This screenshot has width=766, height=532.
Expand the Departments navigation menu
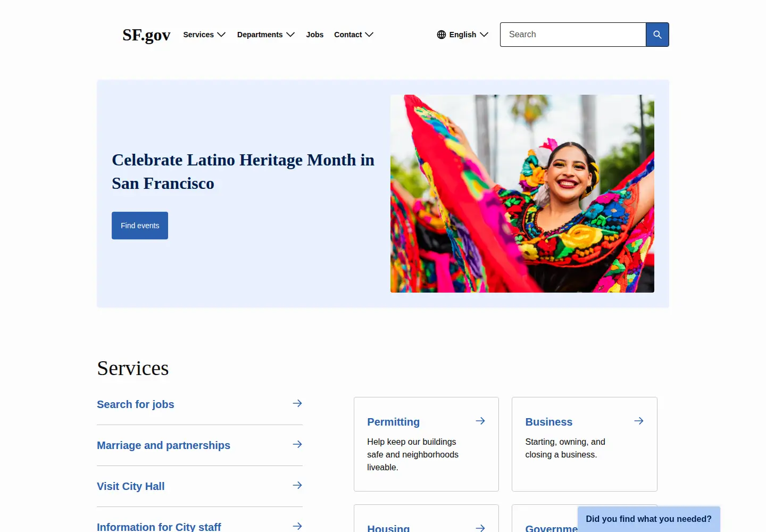pos(266,35)
